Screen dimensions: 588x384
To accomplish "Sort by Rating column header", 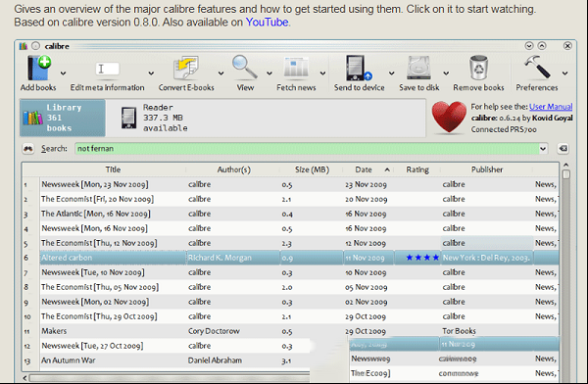I will [x=417, y=169].
